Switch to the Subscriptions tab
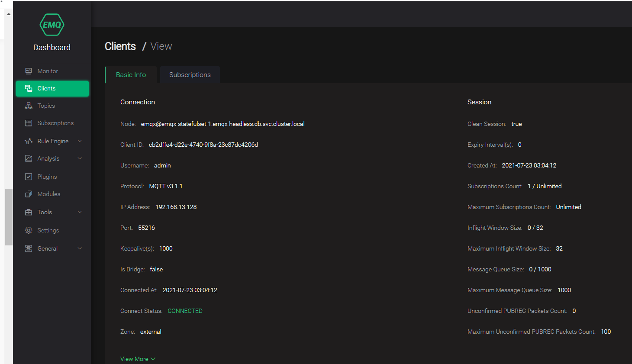The image size is (632, 364). [190, 75]
